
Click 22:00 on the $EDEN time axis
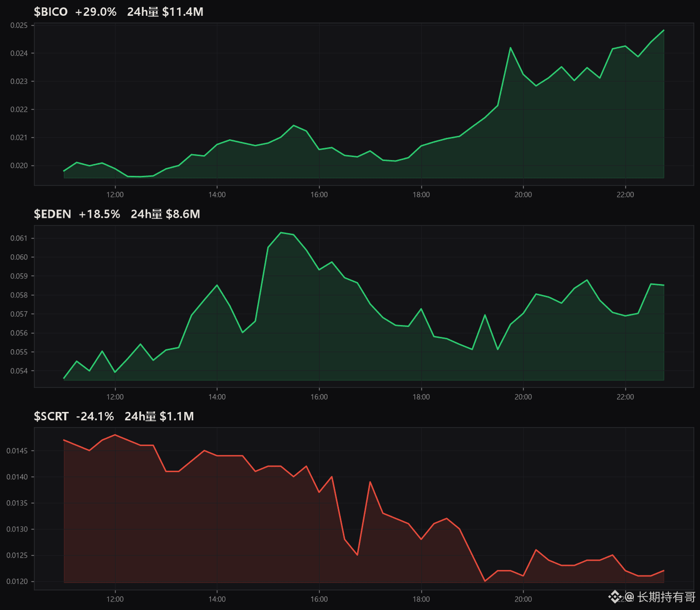[625, 397]
